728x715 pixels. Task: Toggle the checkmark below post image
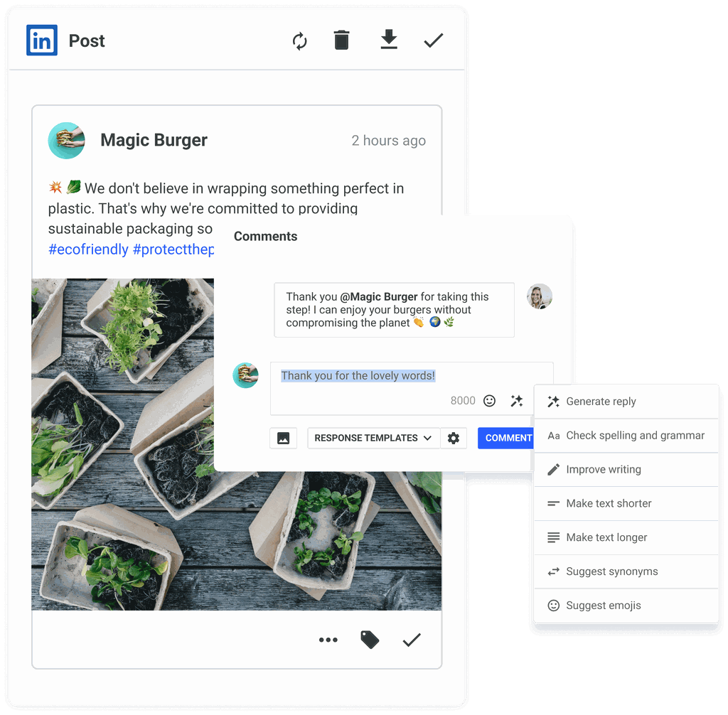click(412, 640)
